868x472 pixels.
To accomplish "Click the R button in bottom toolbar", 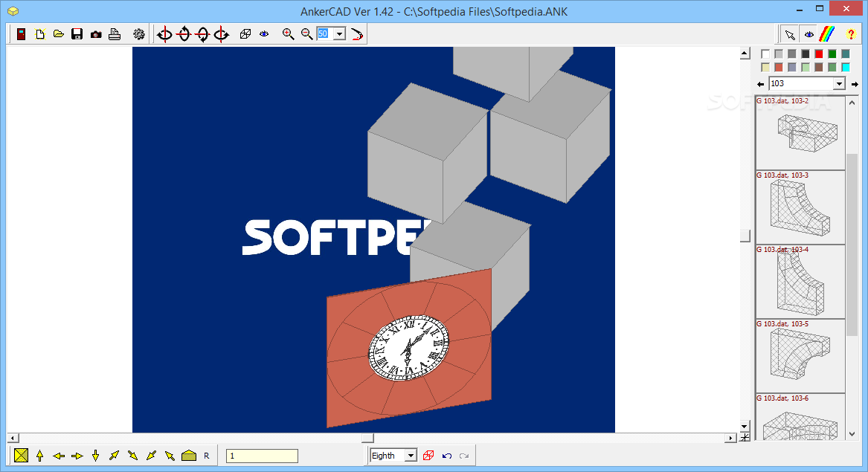I will 207,456.
